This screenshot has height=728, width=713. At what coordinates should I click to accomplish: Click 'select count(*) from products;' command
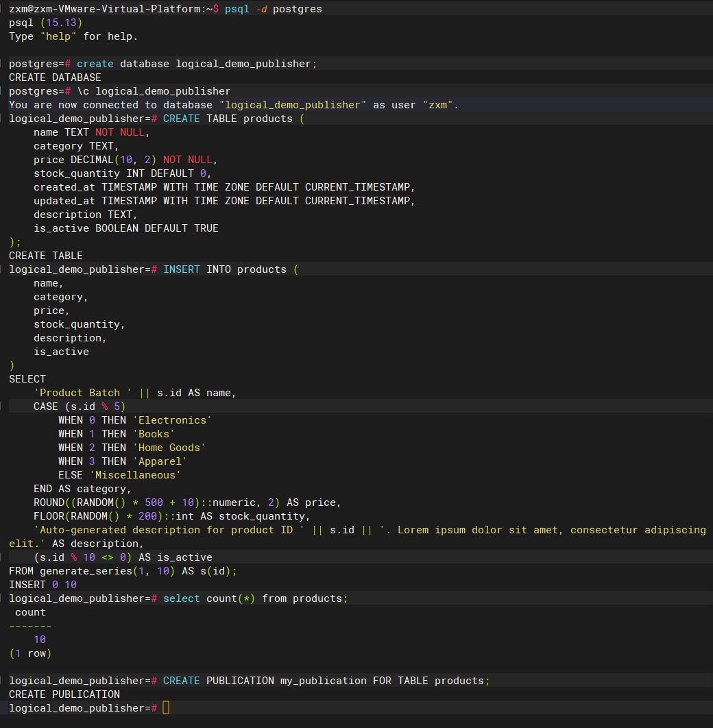[255, 598]
